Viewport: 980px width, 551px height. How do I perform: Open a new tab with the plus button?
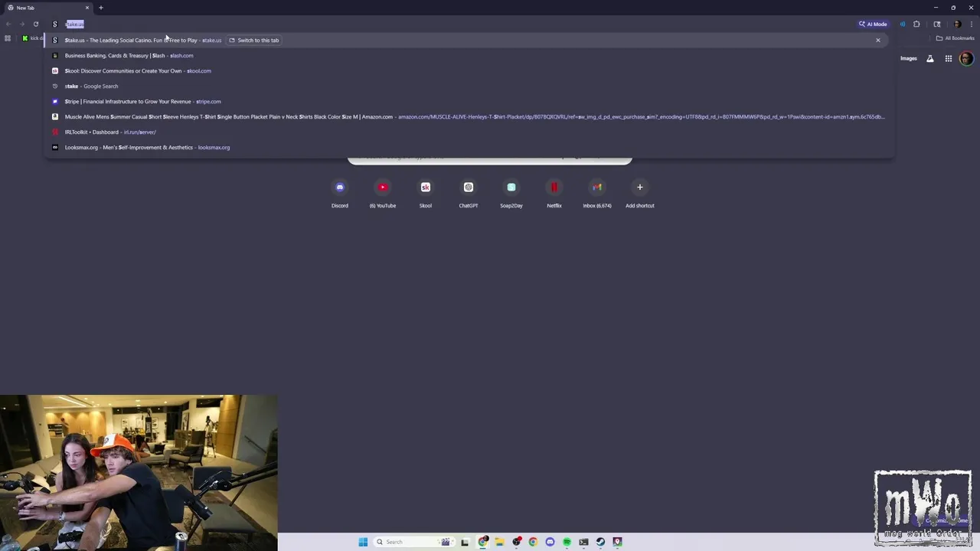pyautogui.click(x=100, y=8)
